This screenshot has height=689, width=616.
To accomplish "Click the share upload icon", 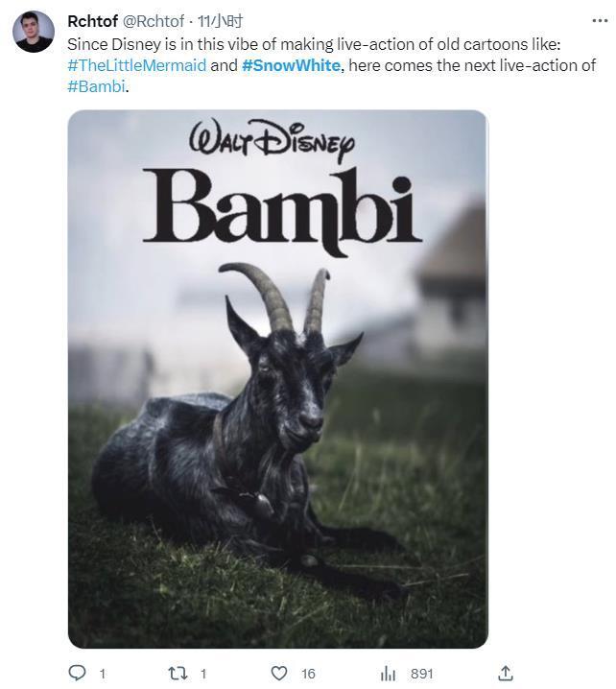I will coord(506,673).
